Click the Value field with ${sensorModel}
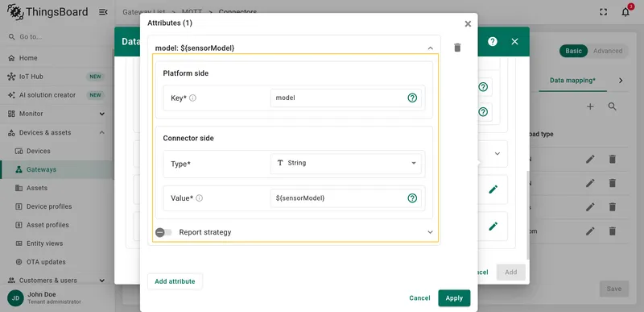 tap(346, 198)
